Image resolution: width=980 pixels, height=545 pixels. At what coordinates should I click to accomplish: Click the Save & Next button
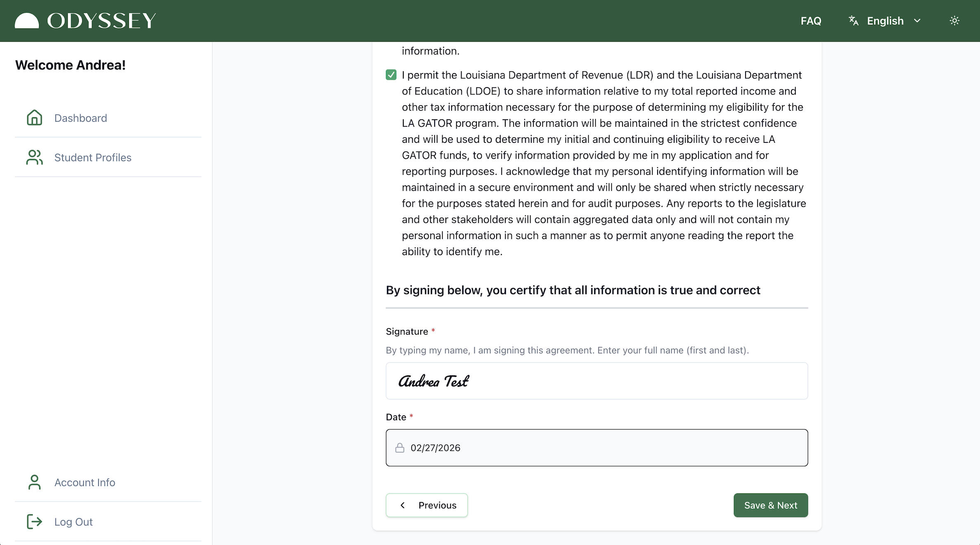[770, 505]
